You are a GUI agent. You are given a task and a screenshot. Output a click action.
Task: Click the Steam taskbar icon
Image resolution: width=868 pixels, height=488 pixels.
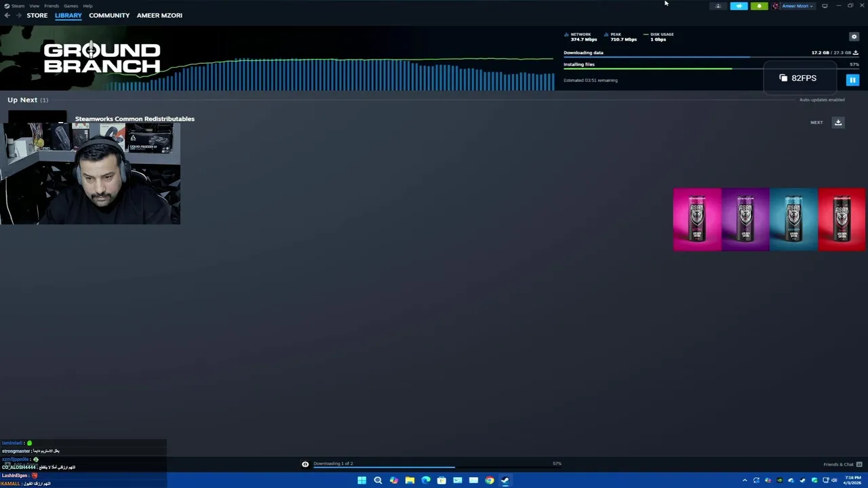[505, 481]
